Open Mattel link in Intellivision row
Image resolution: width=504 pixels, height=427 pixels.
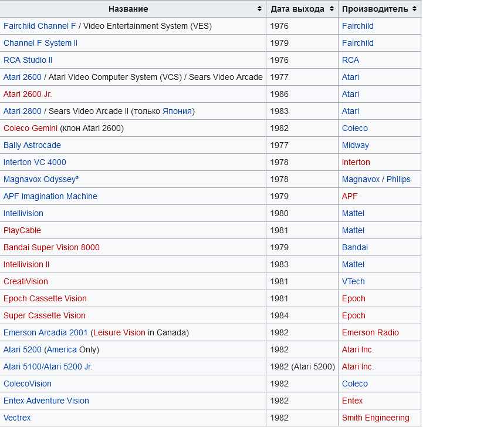point(353,214)
